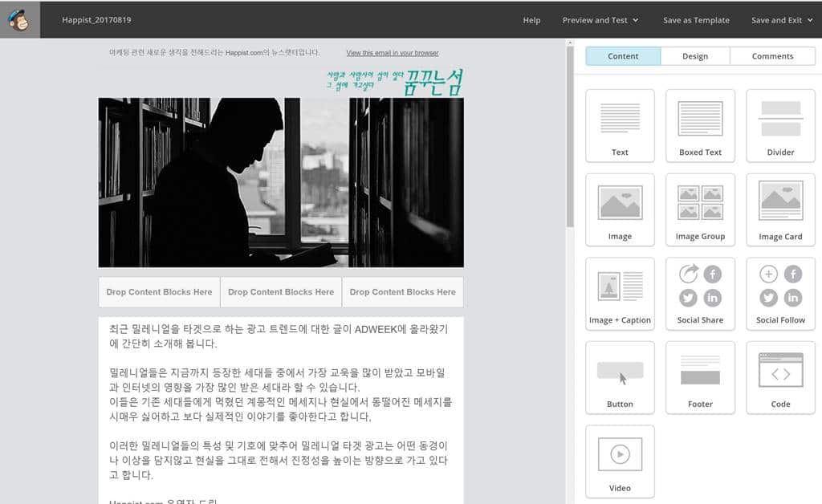Switch to the Design tab
Image resolution: width=822 pixels, height=504 pixels.
[695, 56]
